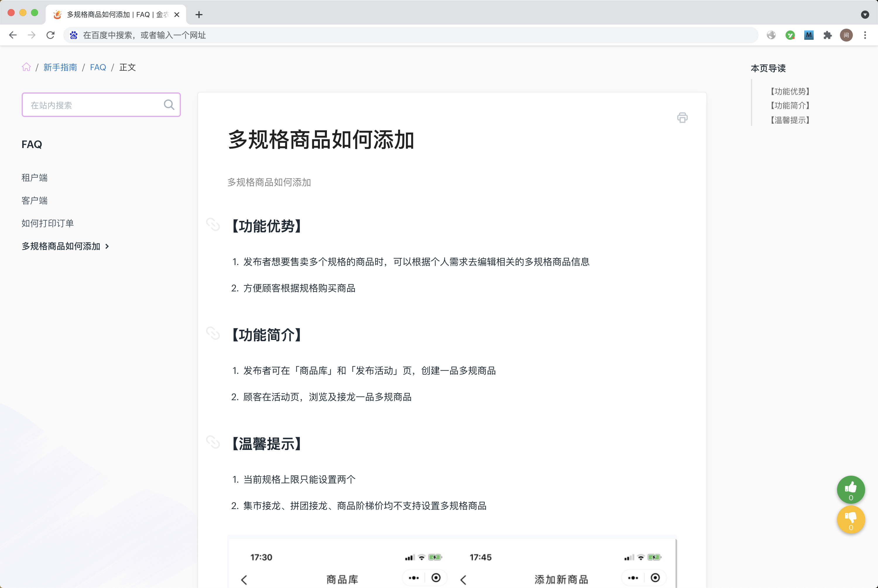
Task: Open 租户端 in FAQ sidebar
Action: pyautogui.click(x=35, y=178)
